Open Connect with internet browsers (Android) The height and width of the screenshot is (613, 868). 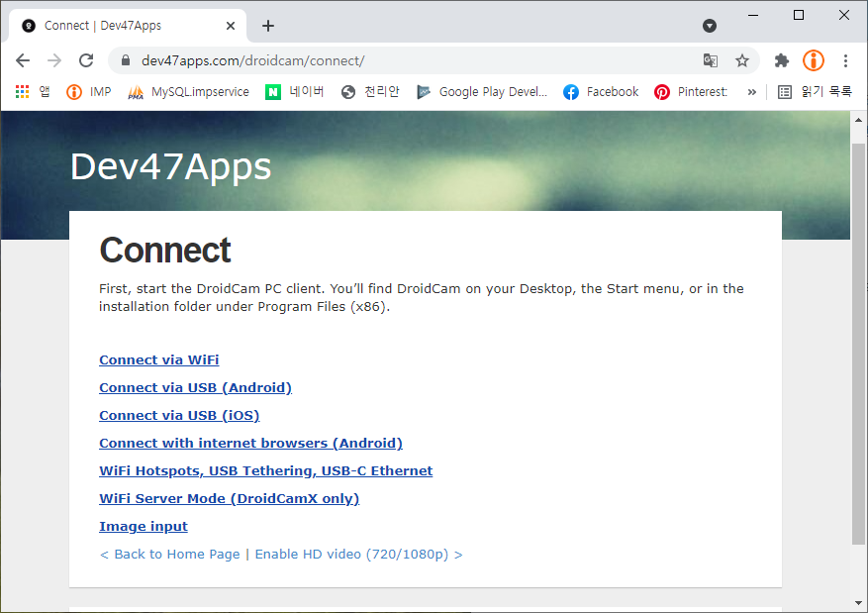[x=250, y=443]
